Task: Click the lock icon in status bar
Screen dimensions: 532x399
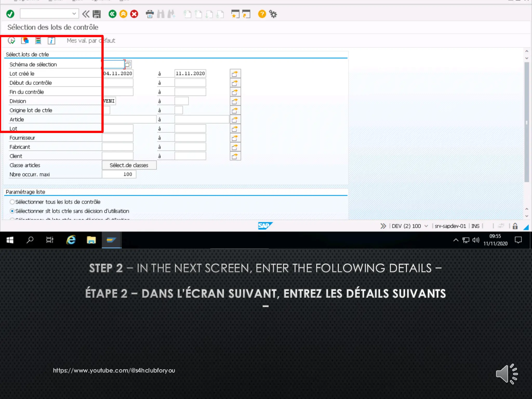Action: [515, 226]
